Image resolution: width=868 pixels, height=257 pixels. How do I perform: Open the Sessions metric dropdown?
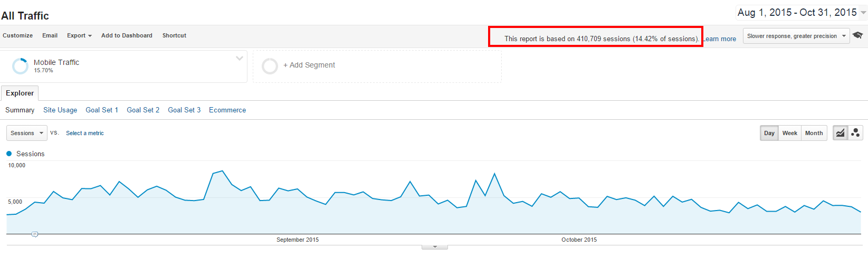tap(27, 133)
